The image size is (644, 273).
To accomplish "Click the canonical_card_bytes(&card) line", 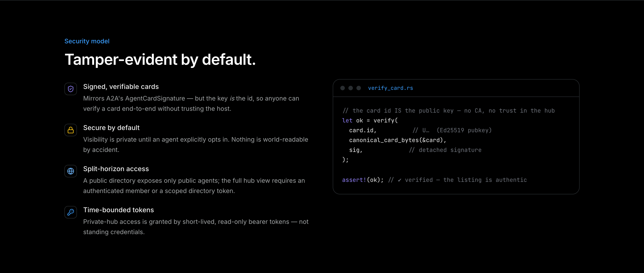I will 398,140.
